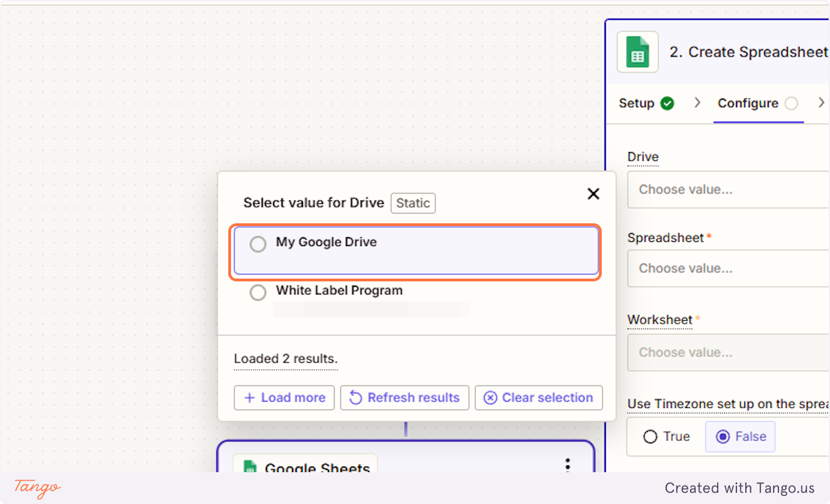
Task: Open the Drive Choose value dropdown
Action: tap(728, 189)
